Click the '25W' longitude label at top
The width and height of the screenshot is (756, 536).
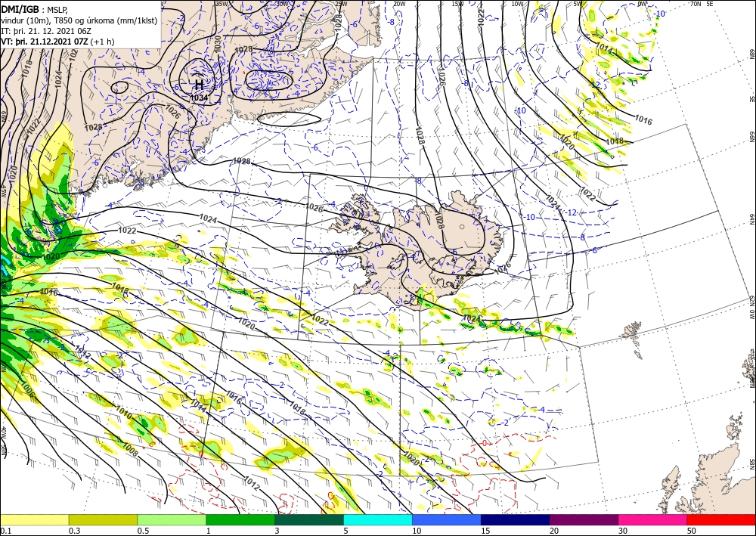340,4
